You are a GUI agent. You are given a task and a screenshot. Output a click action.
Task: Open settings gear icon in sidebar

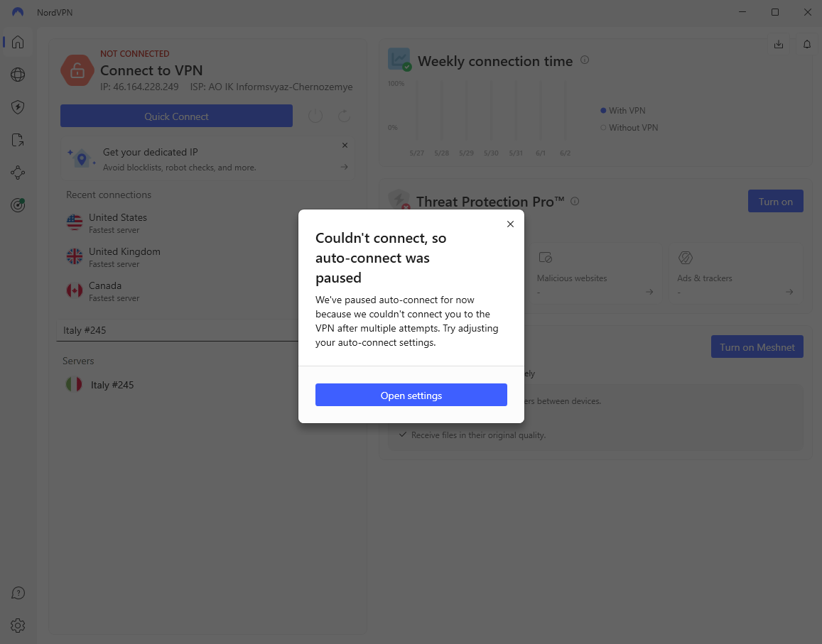pos(18,625)
